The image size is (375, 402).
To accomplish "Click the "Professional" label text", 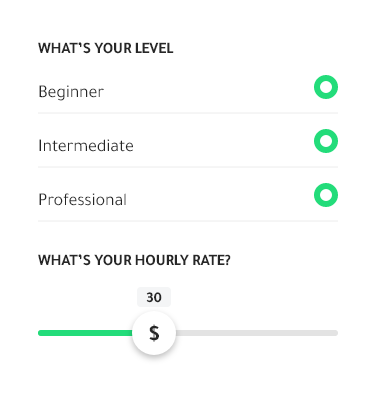I will click(x=82, y=200).
